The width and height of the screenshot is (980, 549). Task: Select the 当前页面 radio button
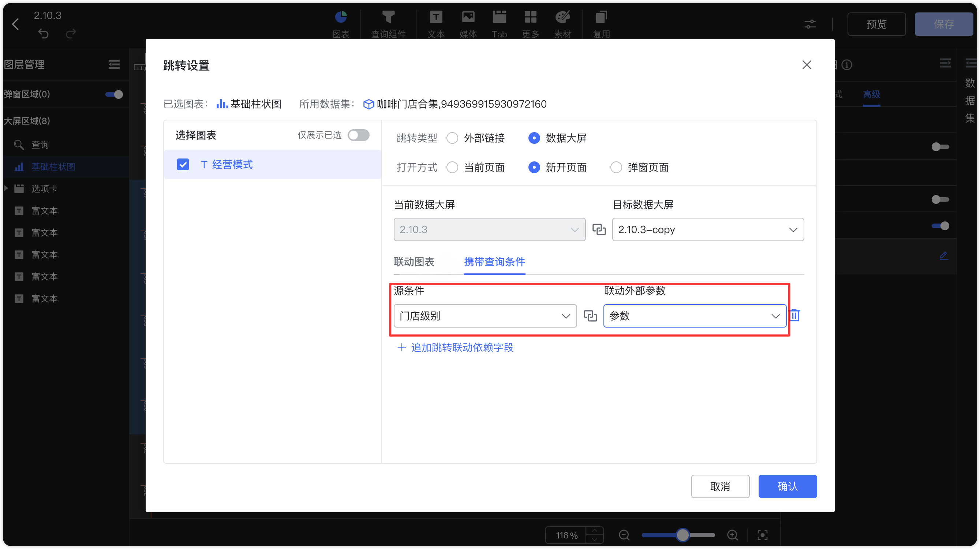pos(452,167)
